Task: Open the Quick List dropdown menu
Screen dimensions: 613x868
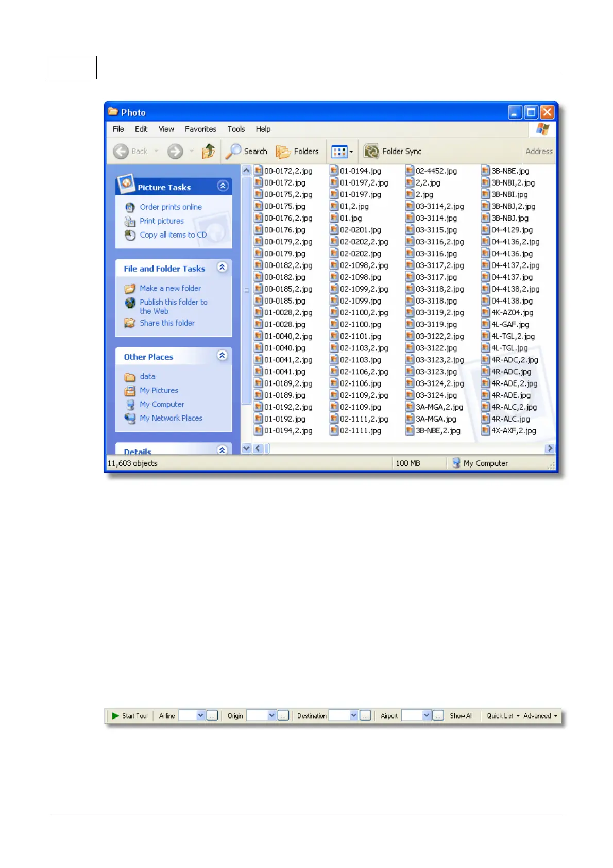Action: (x=503, y=716)
